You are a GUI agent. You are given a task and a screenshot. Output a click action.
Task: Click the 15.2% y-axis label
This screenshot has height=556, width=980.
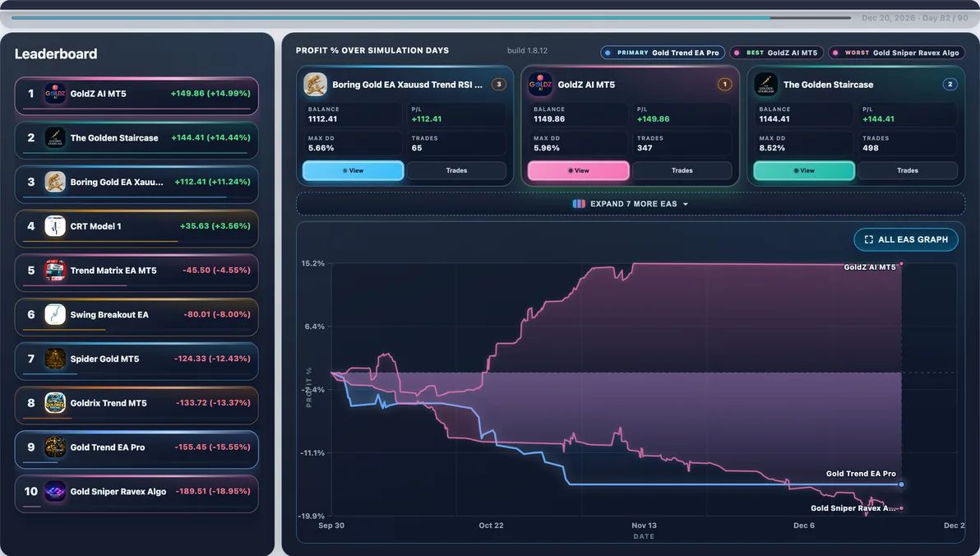pos(313,263)
